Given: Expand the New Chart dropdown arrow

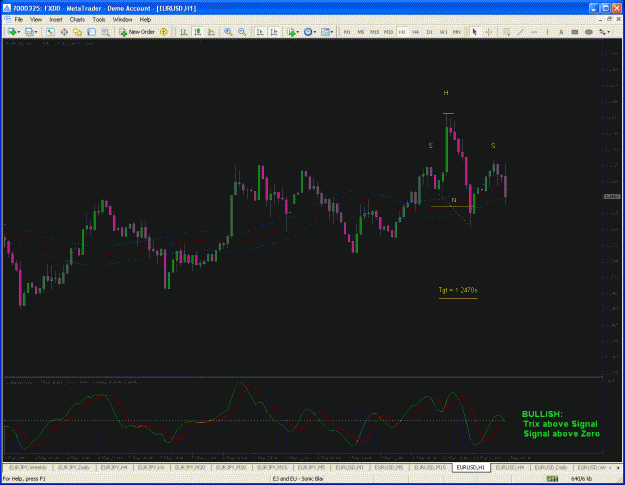Looking at the screenshot, I should click(18, 32).
